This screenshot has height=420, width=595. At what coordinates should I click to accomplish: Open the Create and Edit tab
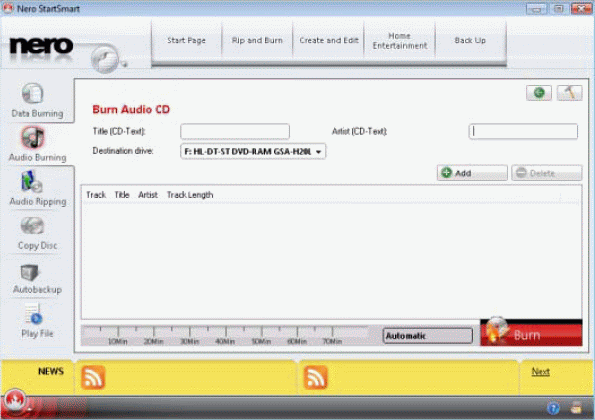[x=329, y=41]
